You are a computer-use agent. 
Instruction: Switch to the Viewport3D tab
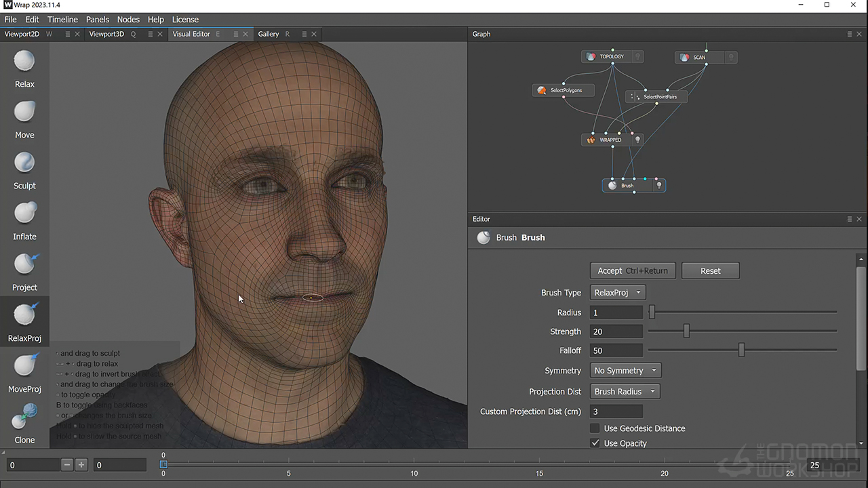click(x=106, y=34)
